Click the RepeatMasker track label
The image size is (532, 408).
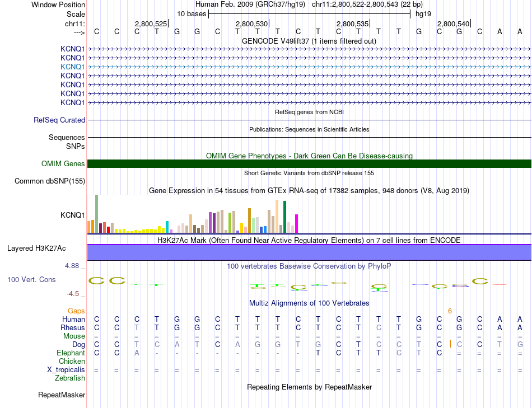[x=62, y=395]
